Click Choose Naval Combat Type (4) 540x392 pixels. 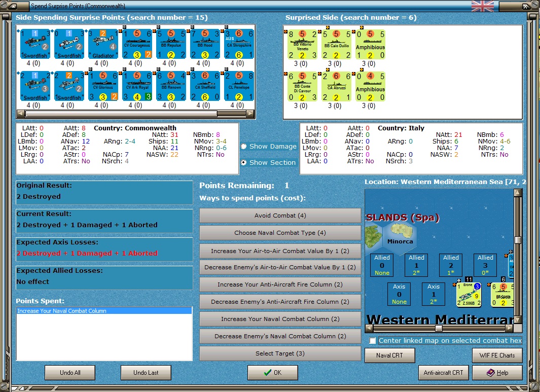280,233
